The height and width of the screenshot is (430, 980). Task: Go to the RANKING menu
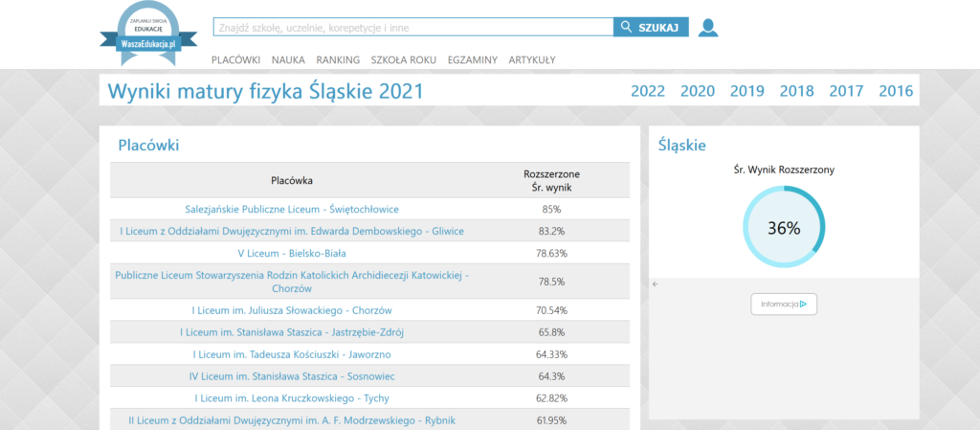click(338, 59)
